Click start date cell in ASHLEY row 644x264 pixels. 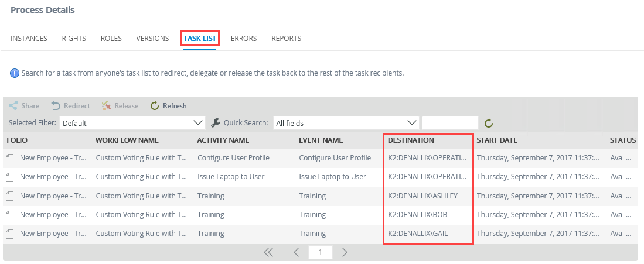click(539, 196)
